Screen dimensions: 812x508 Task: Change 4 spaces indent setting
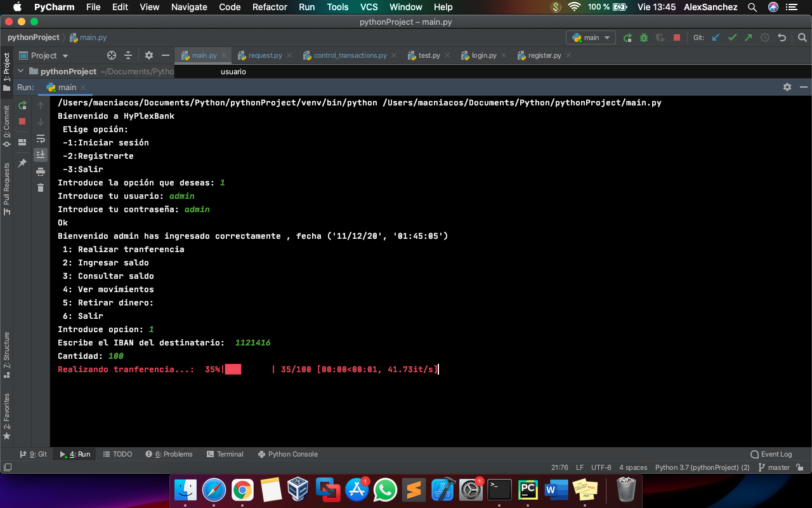[x=633, y=467]
